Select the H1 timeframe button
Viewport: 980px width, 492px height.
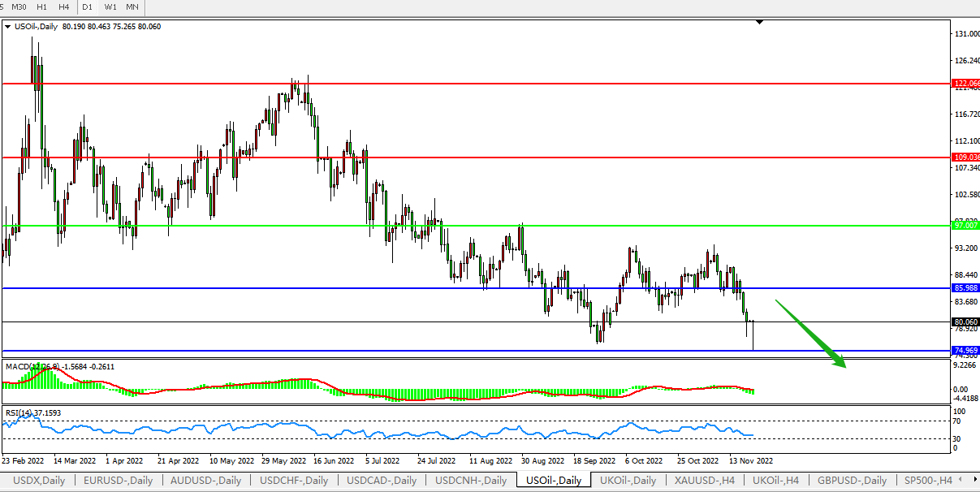(x=41, y=6)
